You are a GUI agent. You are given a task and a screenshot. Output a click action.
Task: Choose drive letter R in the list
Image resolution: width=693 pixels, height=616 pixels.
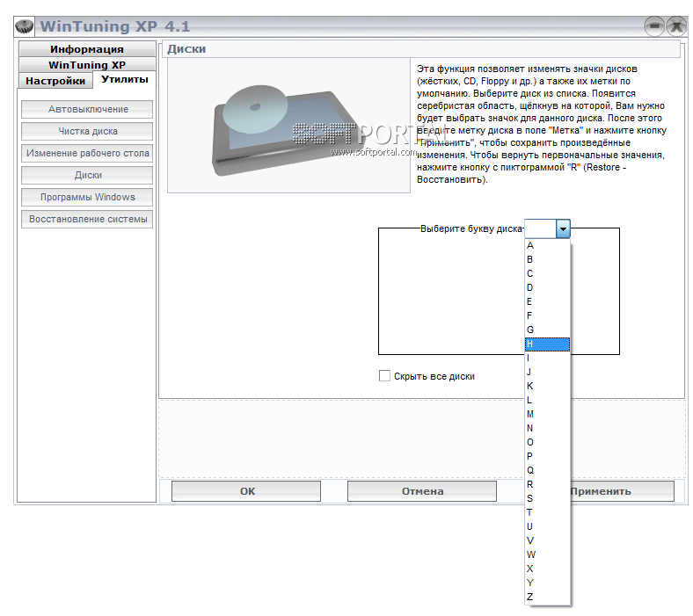547,484
